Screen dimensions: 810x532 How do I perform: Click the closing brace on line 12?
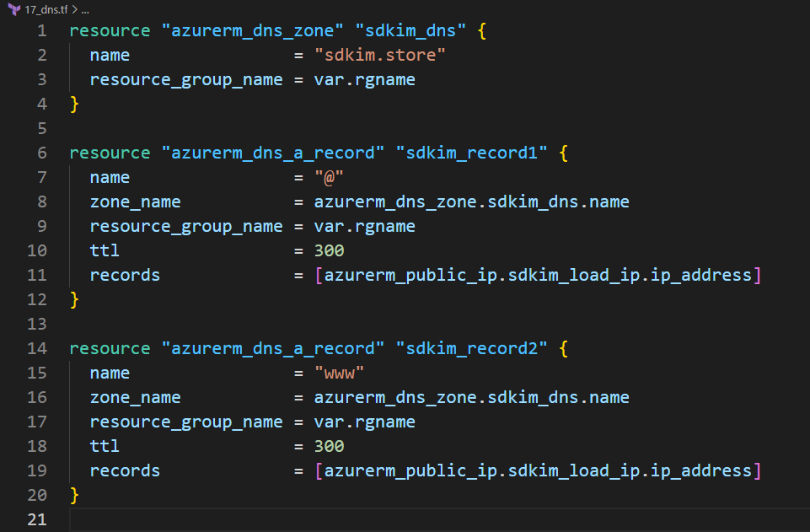point(74,299)
